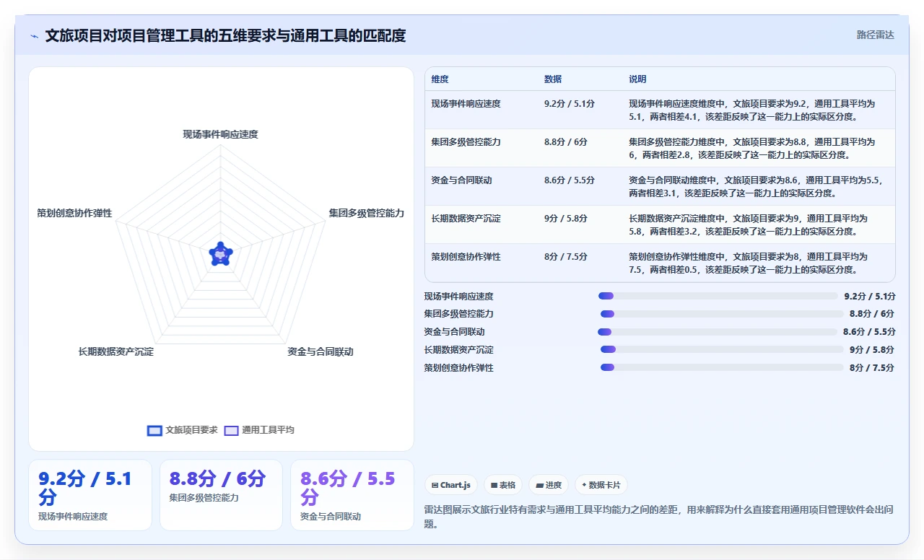Click progress bar for 长期数据资产沉淀
The height and width of the screenshot is (560, 924).
click(x=722, y=349)
